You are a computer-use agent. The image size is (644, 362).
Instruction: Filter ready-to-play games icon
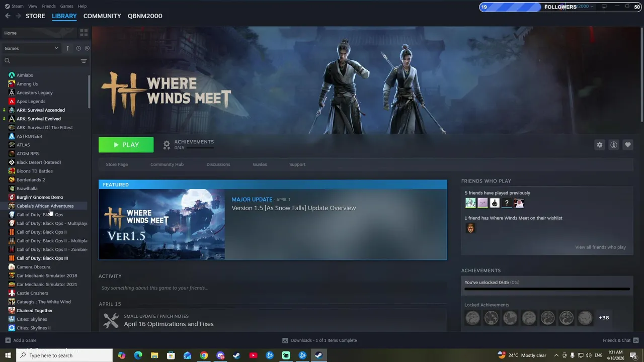[x=87, y=48]
